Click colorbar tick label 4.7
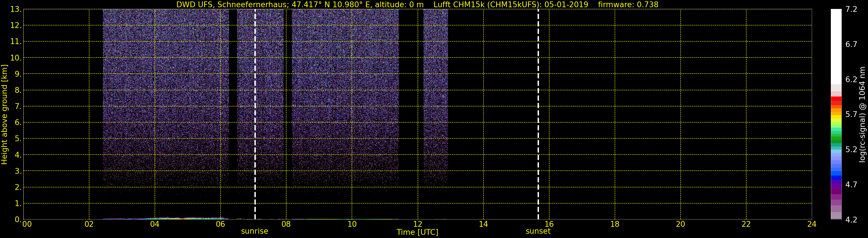Image resolution: width=868 pixels, height=238 pixels. tap(851, 185)
